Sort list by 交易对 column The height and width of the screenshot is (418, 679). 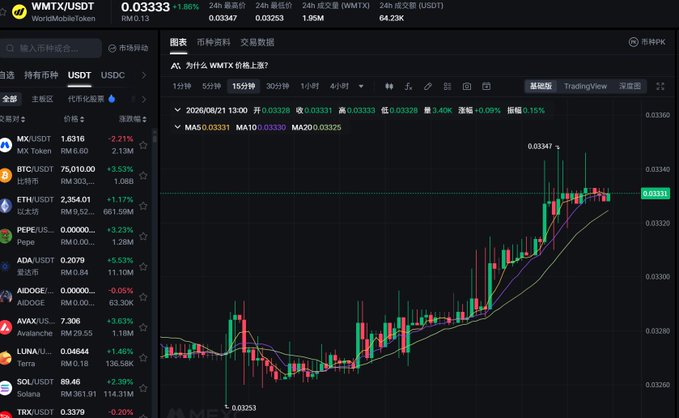coord(13,119)
